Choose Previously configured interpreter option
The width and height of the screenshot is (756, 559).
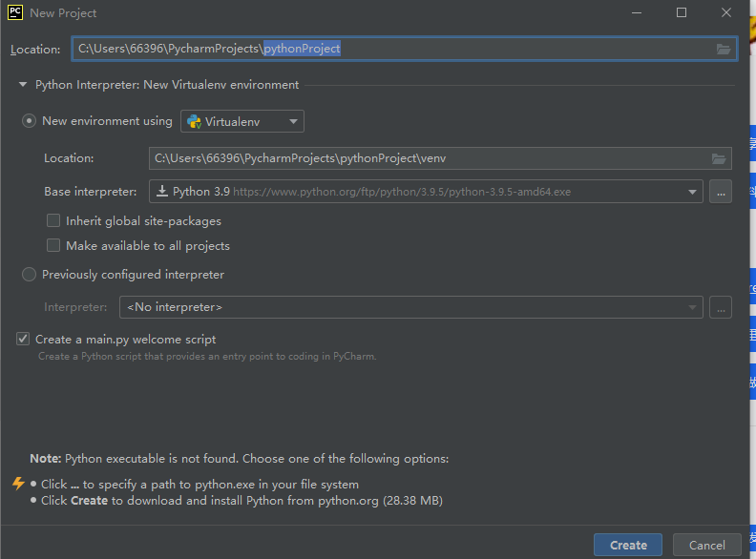30,275
